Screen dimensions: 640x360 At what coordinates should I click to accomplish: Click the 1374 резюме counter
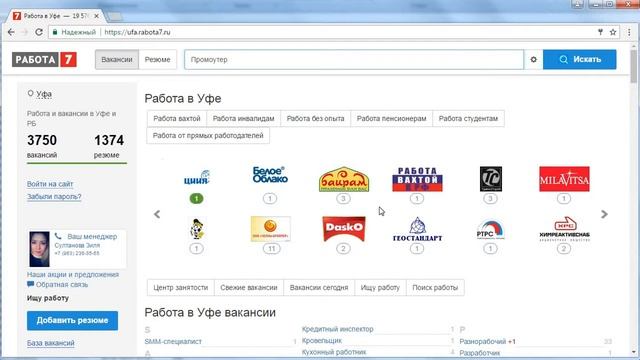(x=108, y=146)
